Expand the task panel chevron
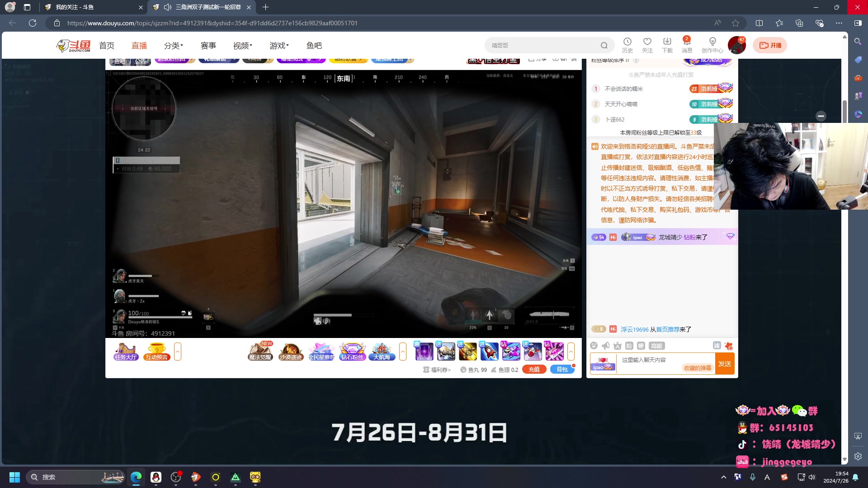868x488 pixels. coord(178,351)
